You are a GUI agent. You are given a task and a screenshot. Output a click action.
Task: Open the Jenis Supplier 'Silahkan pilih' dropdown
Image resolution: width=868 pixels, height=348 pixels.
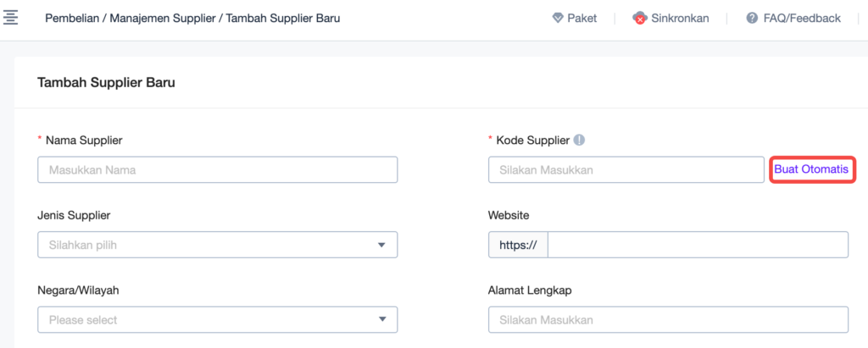click(218, 245)
